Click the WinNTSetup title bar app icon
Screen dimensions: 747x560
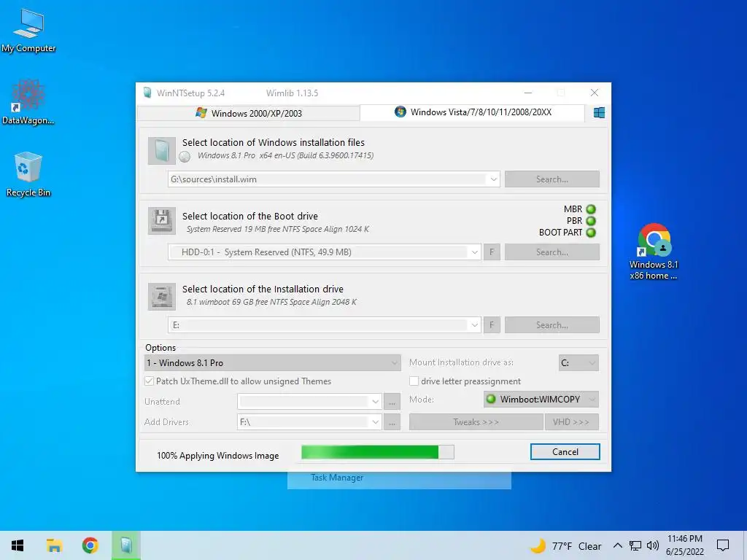pos(147,93)
